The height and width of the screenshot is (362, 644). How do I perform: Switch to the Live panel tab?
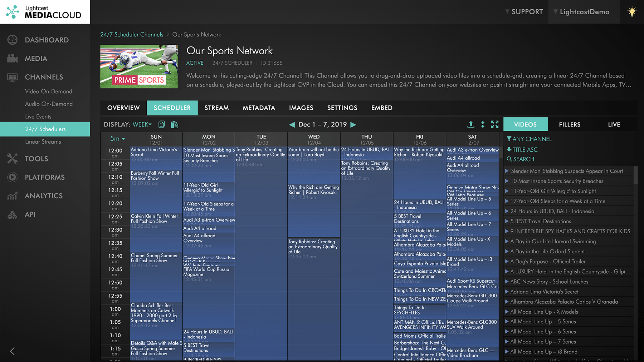click(614, 124)
